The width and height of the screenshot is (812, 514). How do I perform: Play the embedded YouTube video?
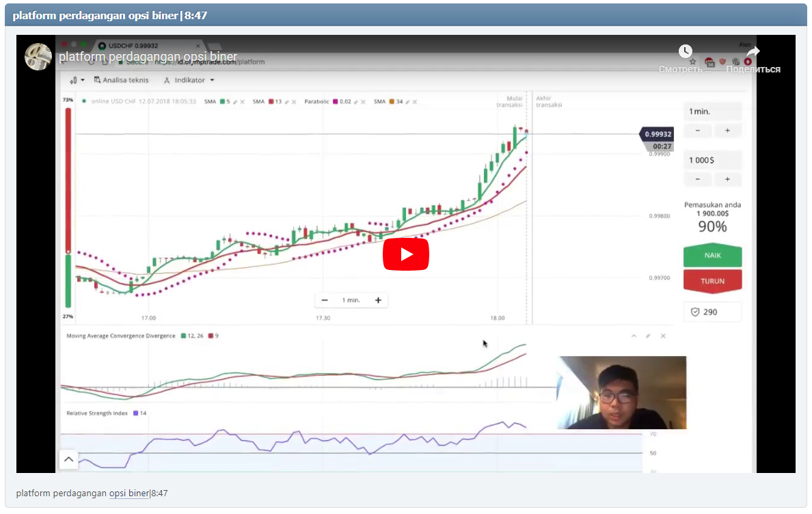(x=405, y=254)
